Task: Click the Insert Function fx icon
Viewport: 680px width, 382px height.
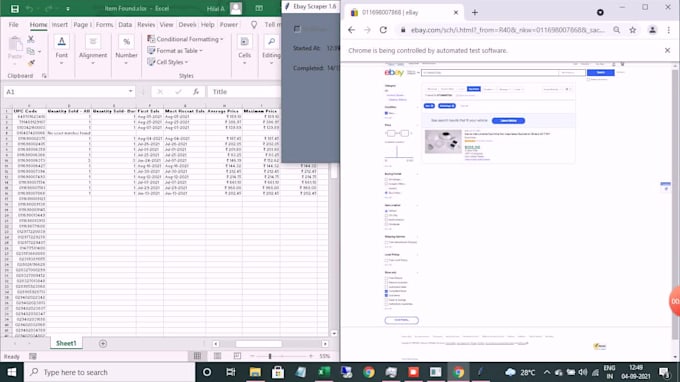Action: [x=196, y=91]
